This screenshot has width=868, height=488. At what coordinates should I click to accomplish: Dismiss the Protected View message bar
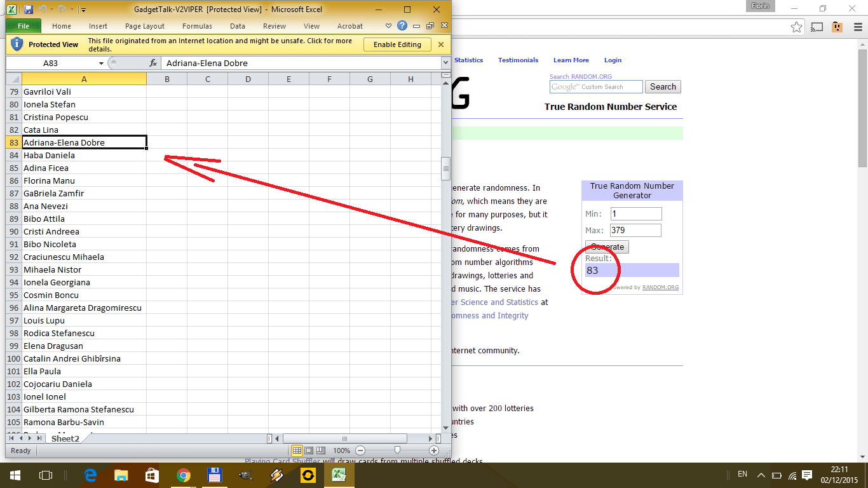click(441, 44)
